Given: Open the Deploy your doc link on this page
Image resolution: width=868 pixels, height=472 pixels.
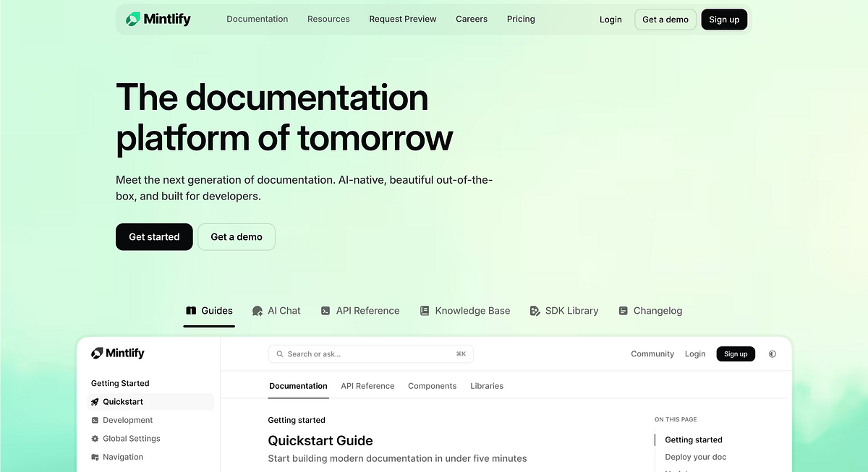Looking at the screenshot, I should [695, 457].
